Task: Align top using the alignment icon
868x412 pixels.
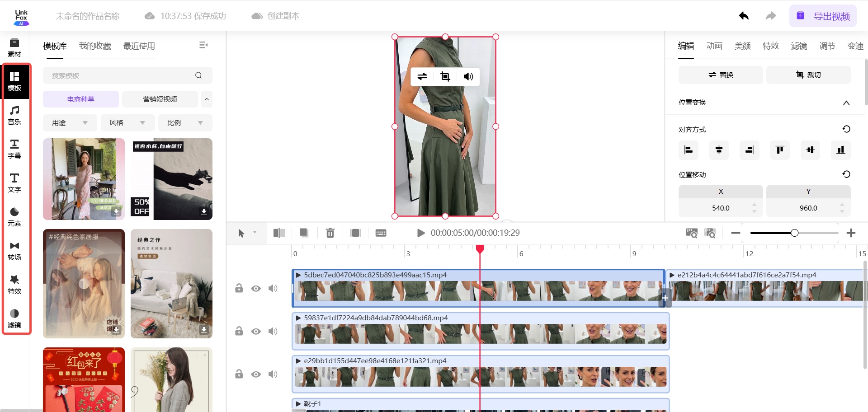Action: point(780,150)
